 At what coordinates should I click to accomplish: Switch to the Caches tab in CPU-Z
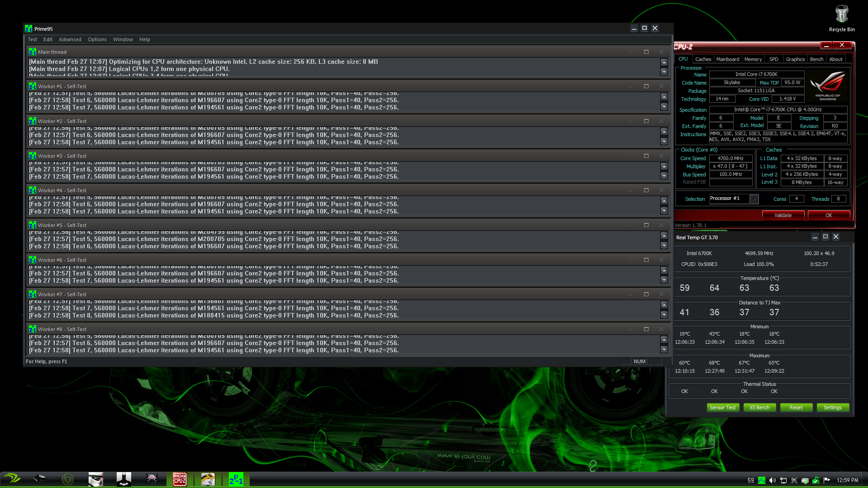[x=703, y=59]
